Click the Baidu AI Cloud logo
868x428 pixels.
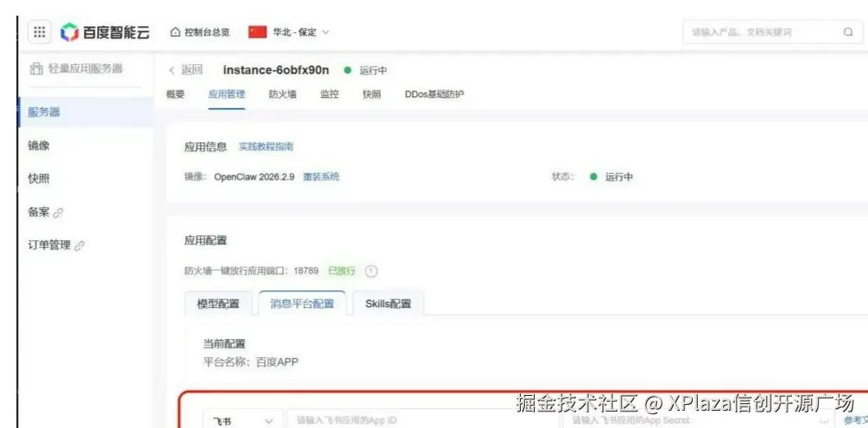tap(106, 32)
